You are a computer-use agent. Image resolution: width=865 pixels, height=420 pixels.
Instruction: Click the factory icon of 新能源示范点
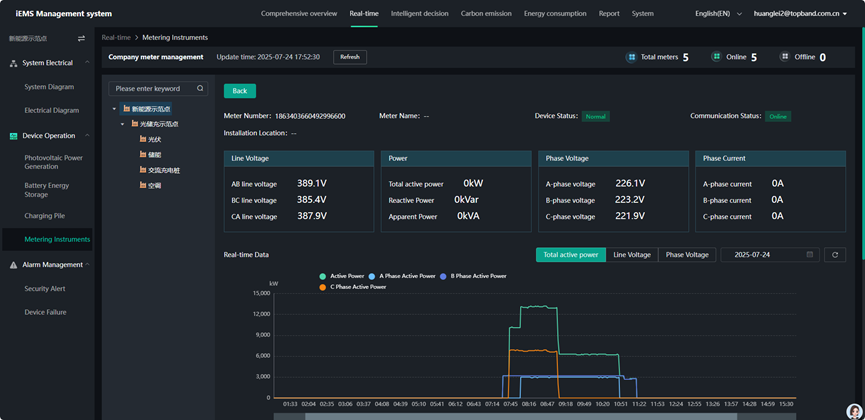127,109
